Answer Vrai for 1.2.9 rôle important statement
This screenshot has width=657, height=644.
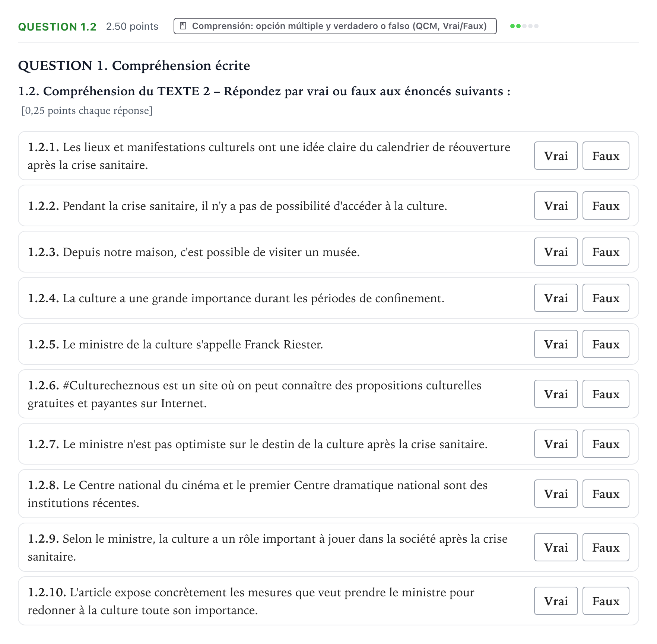(556, 547)
